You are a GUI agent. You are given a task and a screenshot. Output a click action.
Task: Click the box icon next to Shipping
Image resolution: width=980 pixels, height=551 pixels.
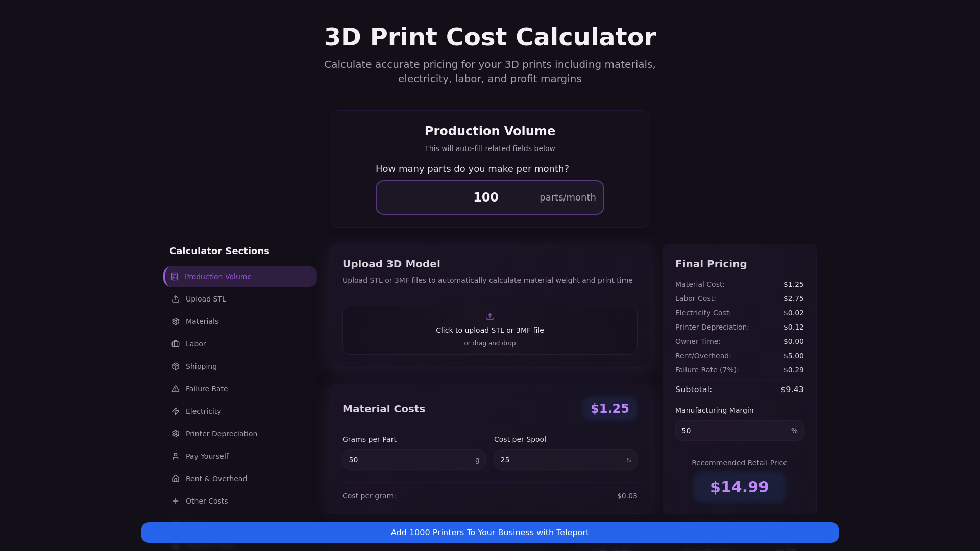(176, 366)
